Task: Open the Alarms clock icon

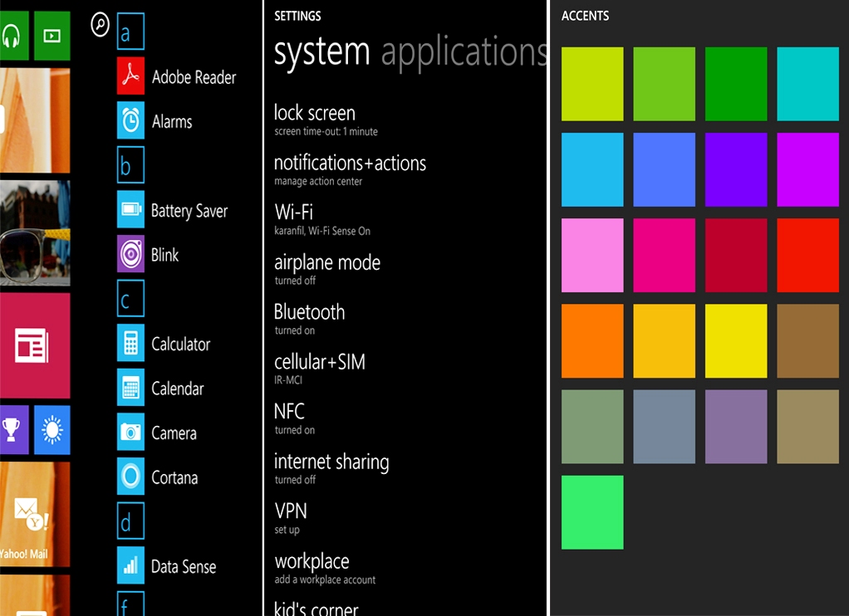Action: tap(130, 120)
